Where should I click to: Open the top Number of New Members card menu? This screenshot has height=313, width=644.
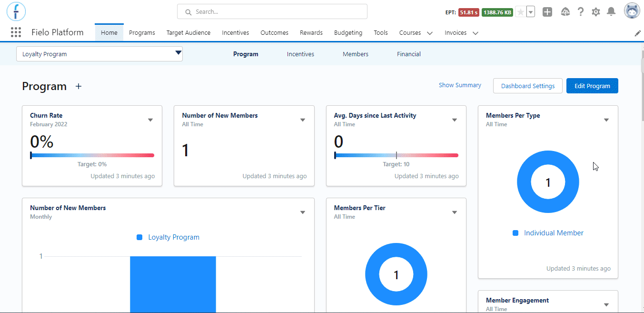[302, 120]
